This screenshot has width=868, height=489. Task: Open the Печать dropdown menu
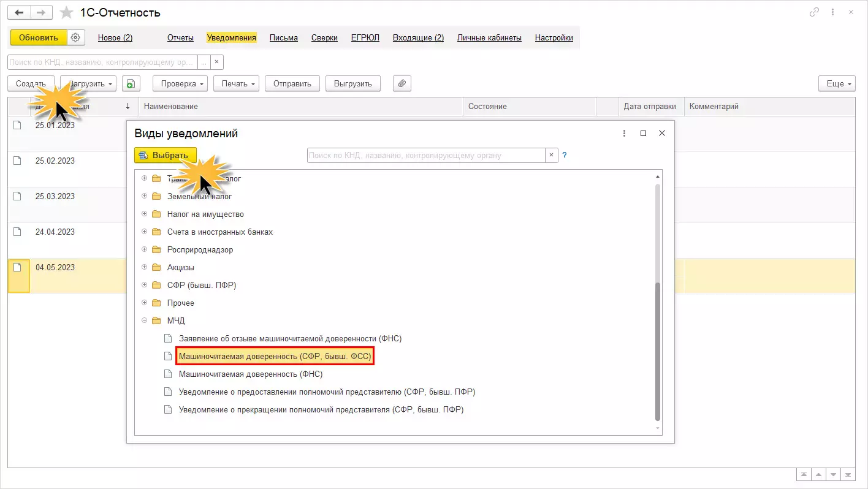coord(236,83)
